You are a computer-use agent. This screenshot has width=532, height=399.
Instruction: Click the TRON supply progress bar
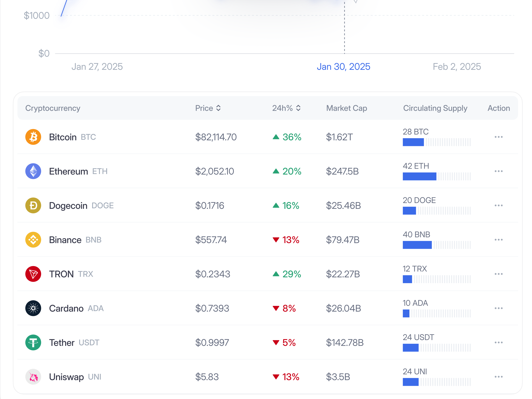pos(437,279)
